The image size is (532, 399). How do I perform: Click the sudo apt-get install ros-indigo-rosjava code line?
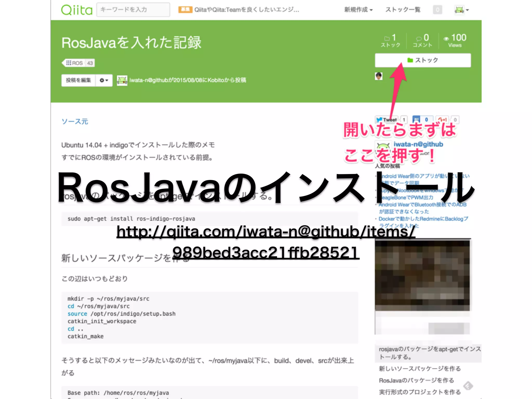click(x=131, y=219)
